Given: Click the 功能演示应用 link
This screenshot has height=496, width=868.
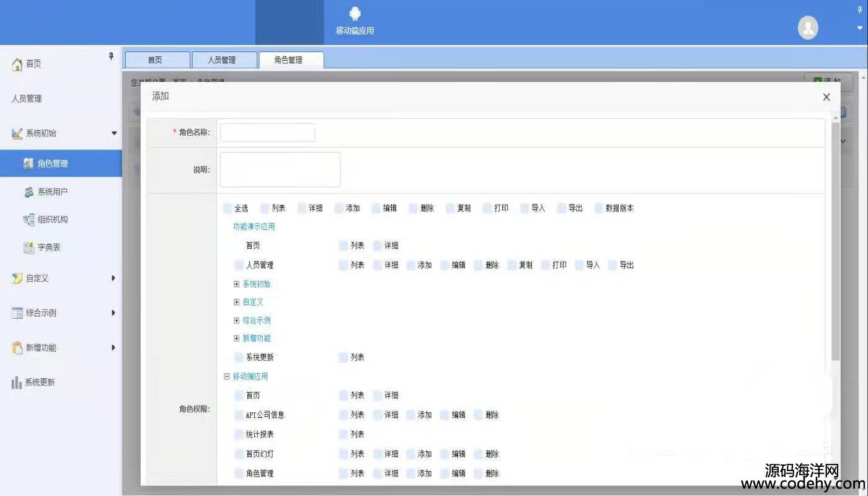Looking at the screenshot, I should (x=254, y=227).
